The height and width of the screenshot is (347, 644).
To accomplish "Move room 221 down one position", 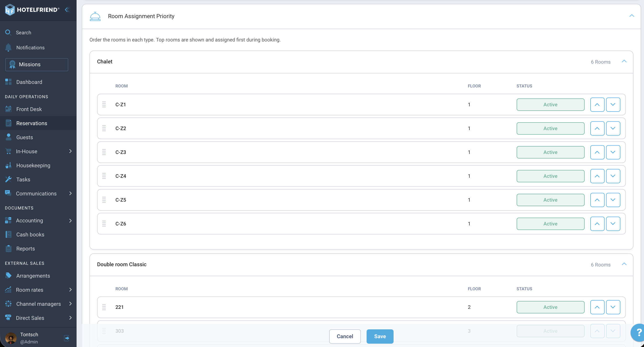I will (x=613, y=307).
